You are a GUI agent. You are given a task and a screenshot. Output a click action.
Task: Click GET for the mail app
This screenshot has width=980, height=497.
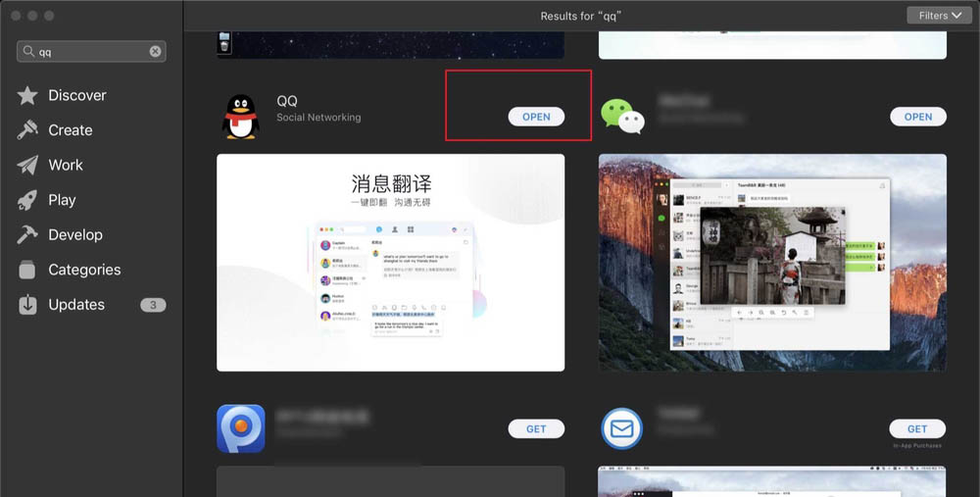tap(917, 428)
